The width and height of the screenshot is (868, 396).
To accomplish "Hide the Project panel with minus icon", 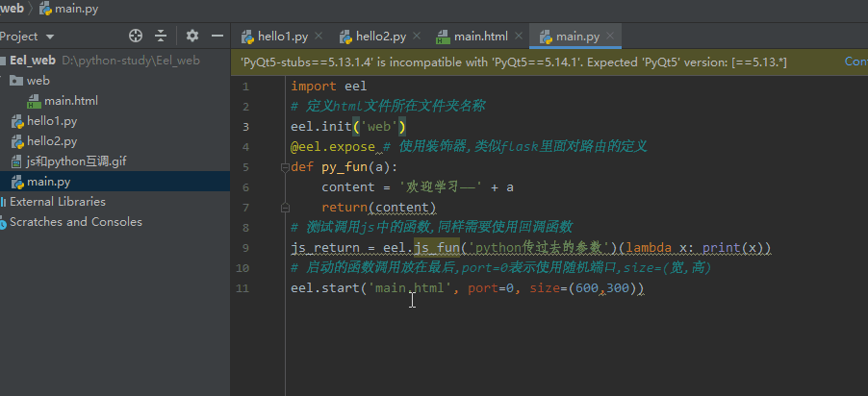I will [217, 37].
